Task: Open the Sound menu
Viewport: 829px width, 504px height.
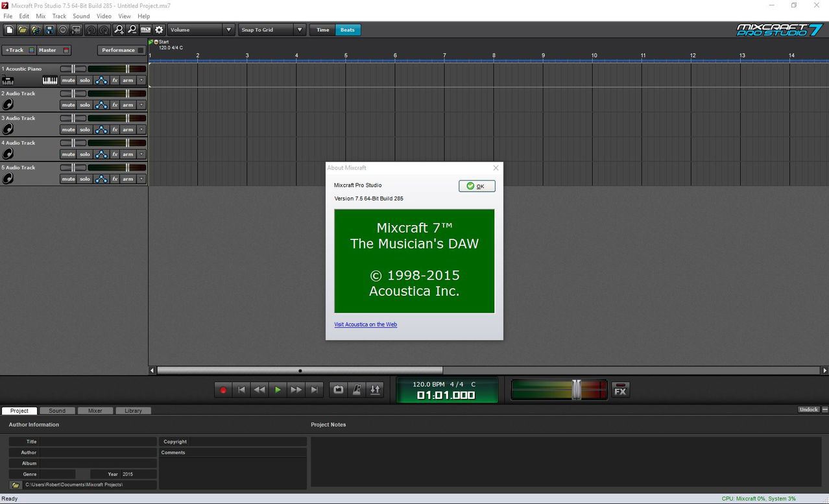Action: [81, 16]
